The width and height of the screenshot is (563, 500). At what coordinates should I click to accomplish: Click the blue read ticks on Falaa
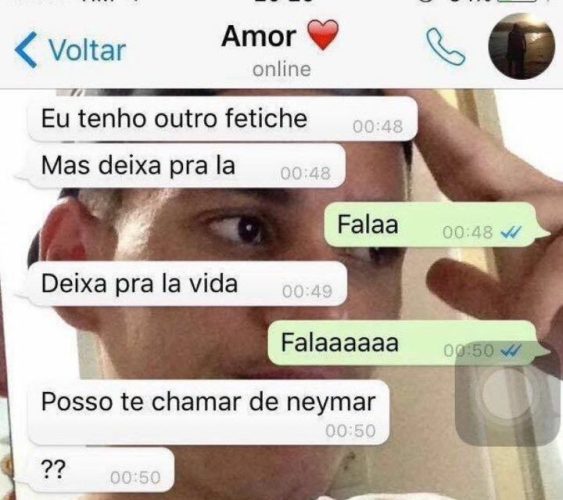511,233
